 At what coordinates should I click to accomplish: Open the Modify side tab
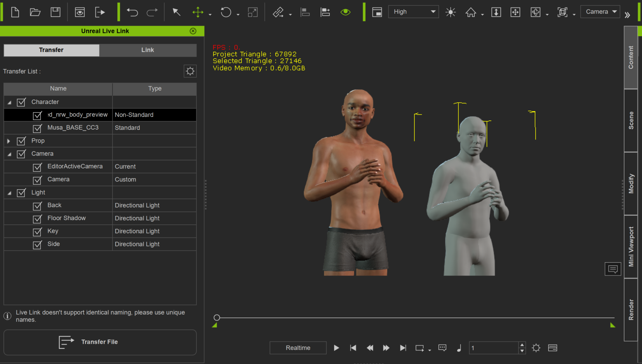pos(631,184)
